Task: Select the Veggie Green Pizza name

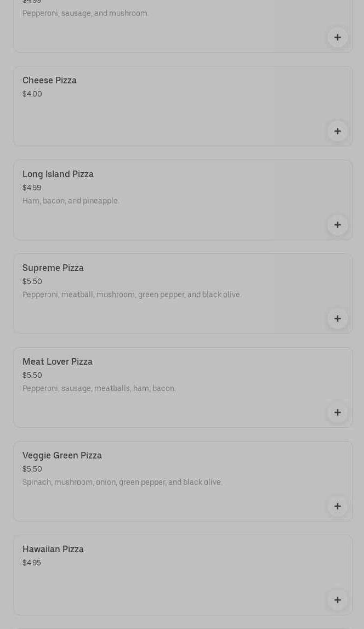Action: (x=62, y=456)
